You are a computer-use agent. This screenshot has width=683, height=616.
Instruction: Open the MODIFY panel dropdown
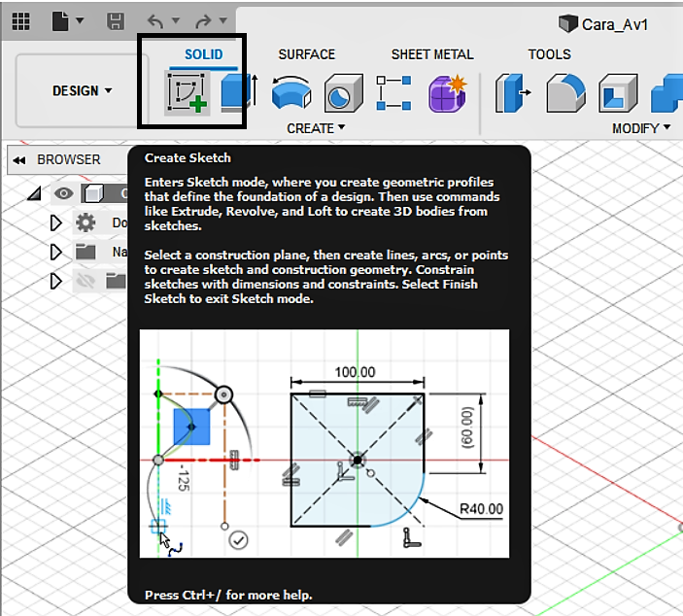641,128
